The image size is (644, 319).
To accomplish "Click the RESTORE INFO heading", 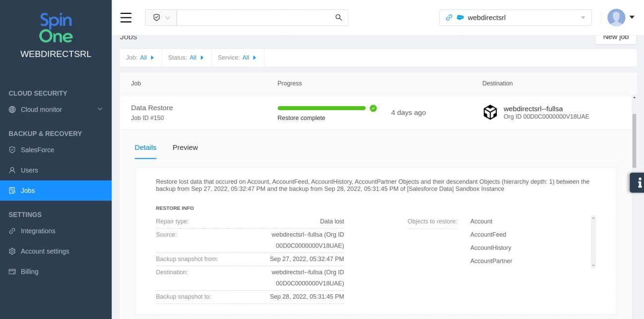I will point(175,208).
